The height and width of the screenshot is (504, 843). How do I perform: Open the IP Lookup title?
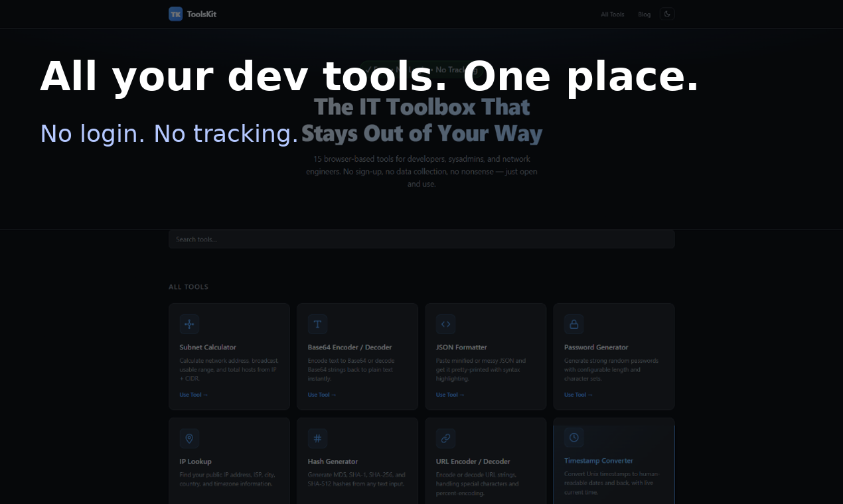tap(195, 461)
